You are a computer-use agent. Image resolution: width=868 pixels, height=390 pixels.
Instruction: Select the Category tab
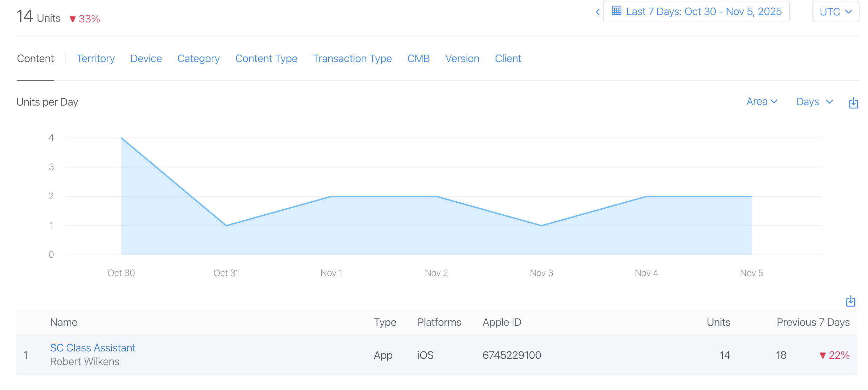(x=198, y=59)
